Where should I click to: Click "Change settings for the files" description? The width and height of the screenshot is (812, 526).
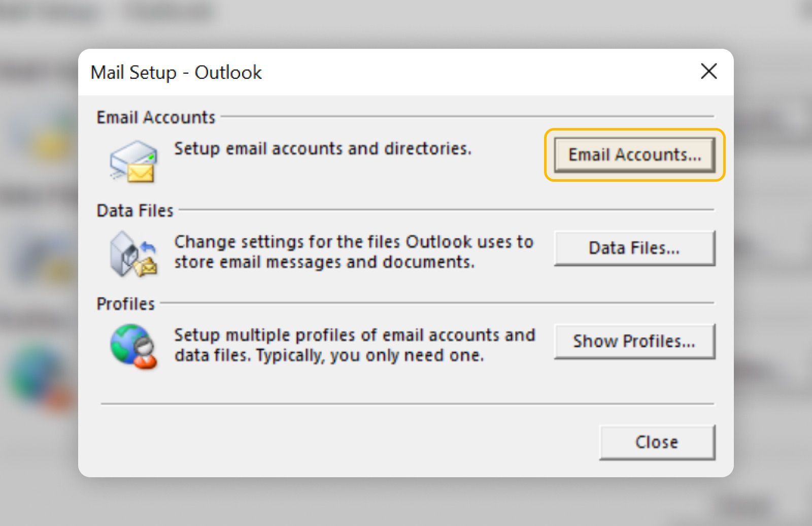point(353,252)
